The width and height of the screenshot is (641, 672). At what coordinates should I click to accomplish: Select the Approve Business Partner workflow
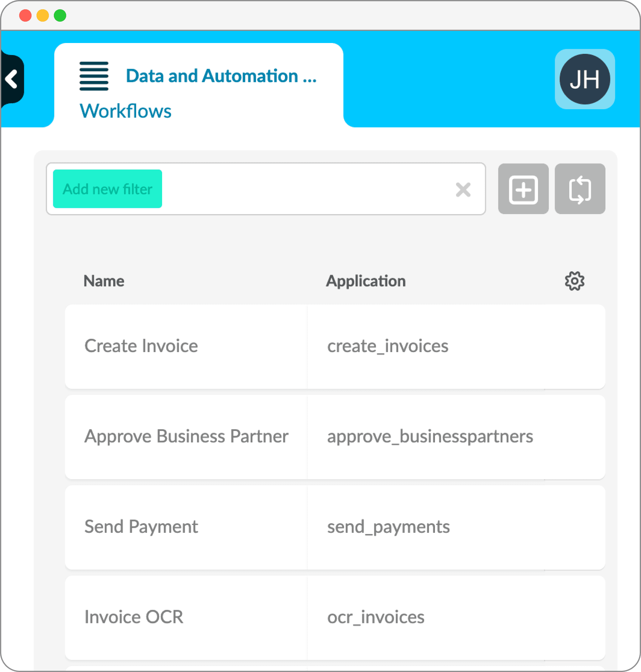click(x=187, y=436)
